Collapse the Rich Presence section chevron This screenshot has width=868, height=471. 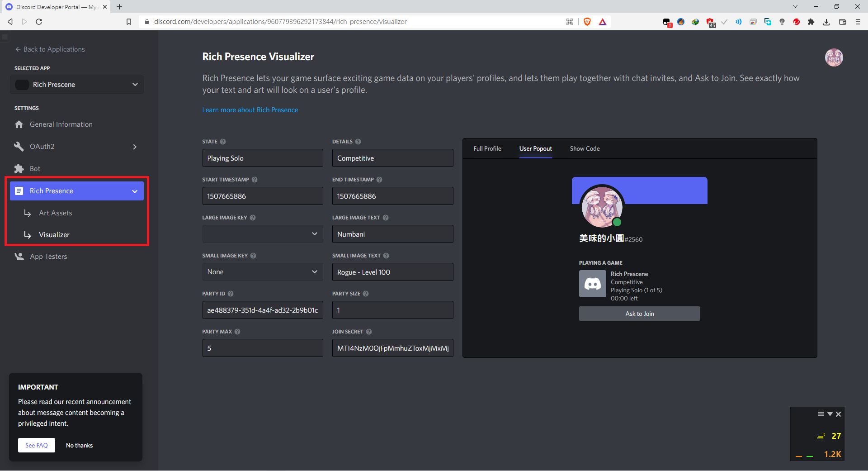[x=135, y=191]
